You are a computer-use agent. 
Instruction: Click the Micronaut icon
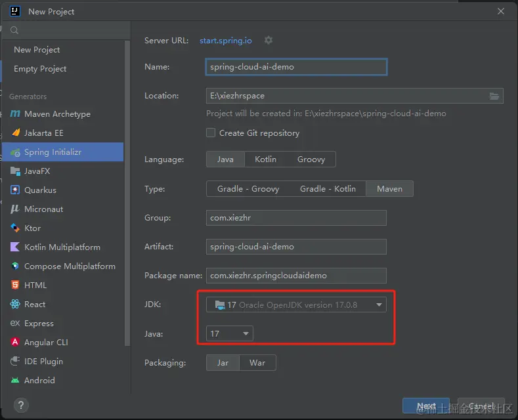[15, 209]
